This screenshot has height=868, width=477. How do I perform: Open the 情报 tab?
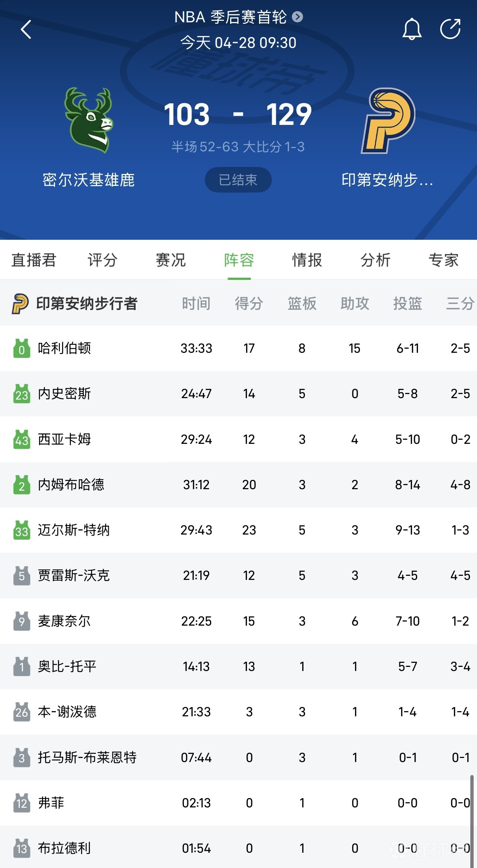pos(306,261)
